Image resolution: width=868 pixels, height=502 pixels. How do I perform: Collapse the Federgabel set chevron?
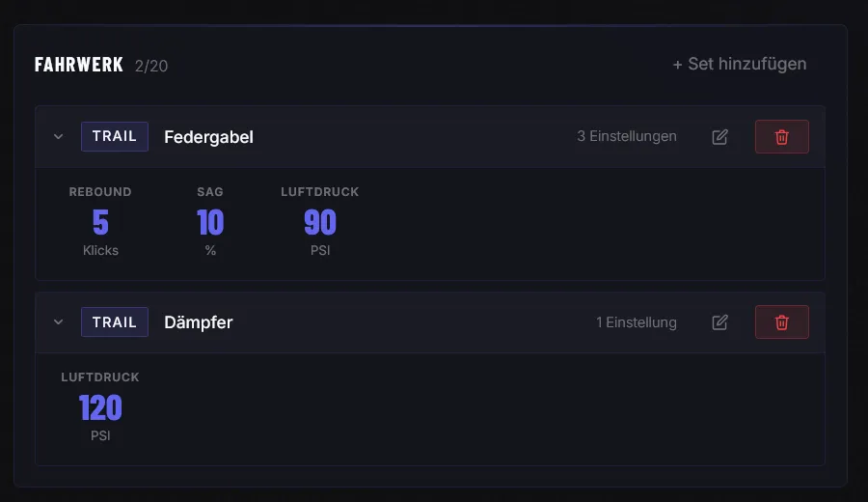pos(58,137)
